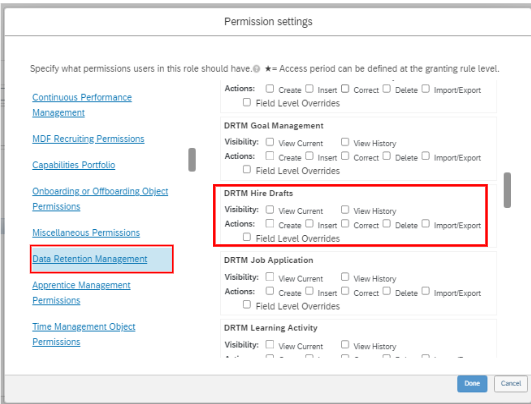Check Create in the topmost Actions row
Screen dimensions: 531x404
coord(270,89)
